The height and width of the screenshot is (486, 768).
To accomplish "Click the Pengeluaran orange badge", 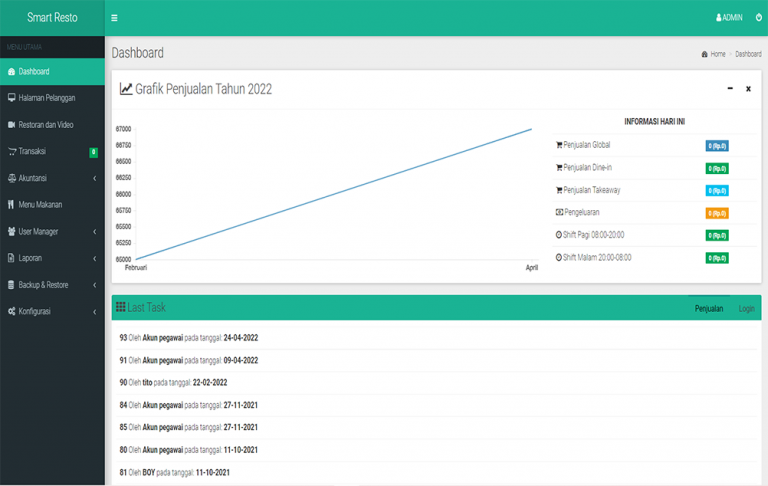I will click(717, 213).
